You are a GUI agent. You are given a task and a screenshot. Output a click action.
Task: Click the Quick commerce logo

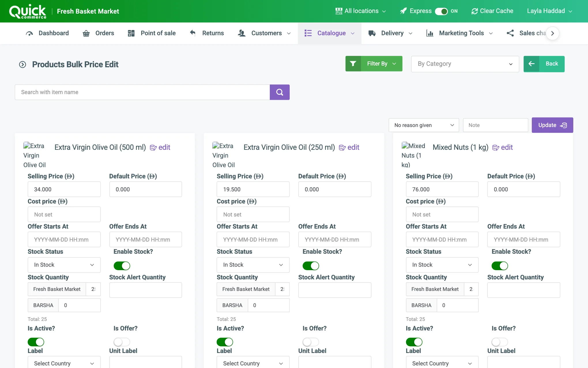(x=28, y=12)
